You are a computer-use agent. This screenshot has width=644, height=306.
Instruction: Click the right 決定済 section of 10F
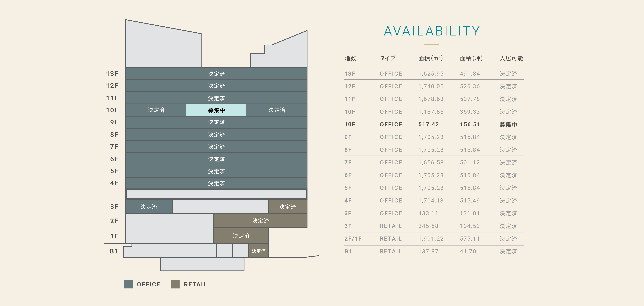(x=277, y=110)
